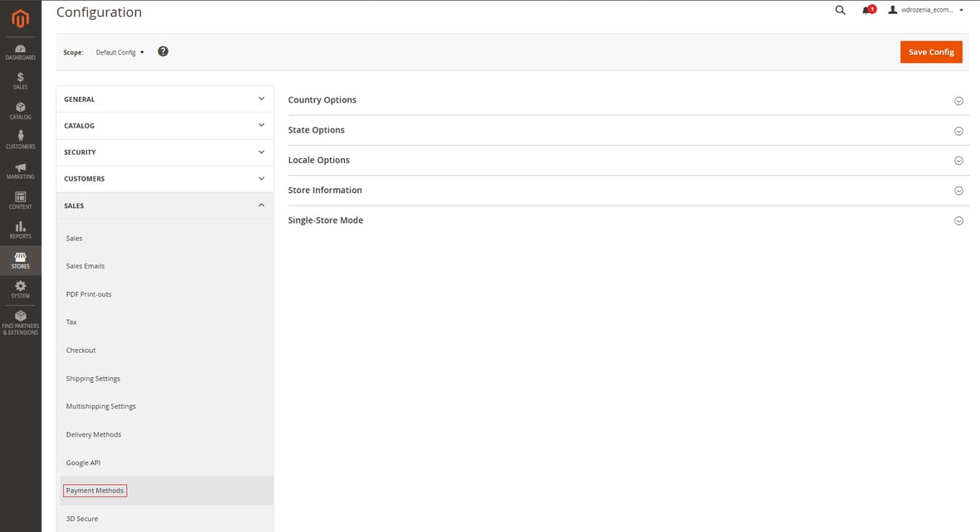The width and height of the screenshot is (980, 532).
Task: Select the Google API item
Action: [83, 462]
